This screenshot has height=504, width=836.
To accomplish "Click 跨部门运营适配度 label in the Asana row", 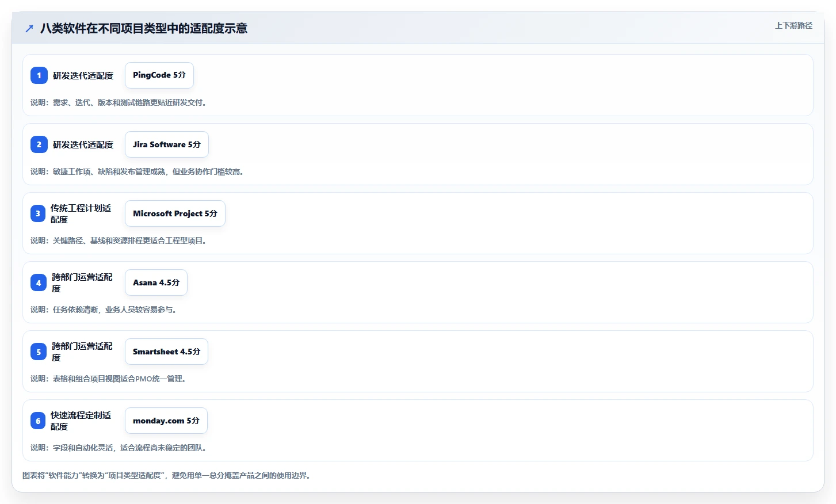I will [x=82, y=282].
